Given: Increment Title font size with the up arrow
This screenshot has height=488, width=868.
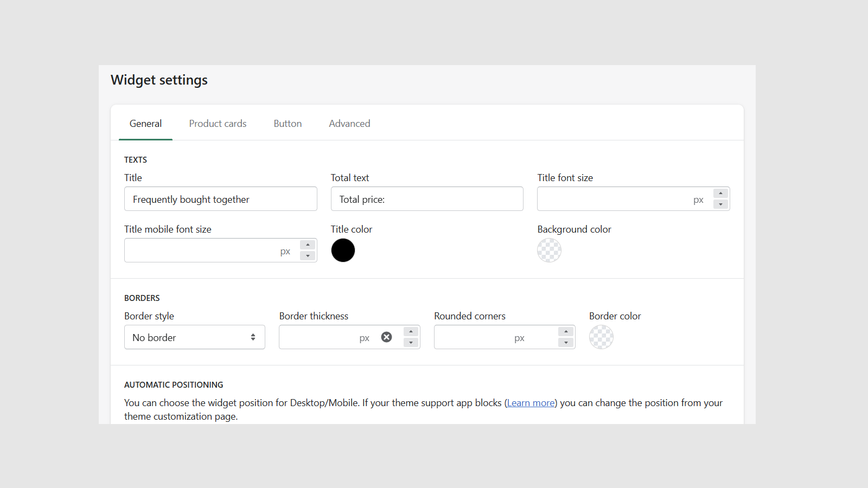Looking at the screenshot, I should (x=720, y=192).
